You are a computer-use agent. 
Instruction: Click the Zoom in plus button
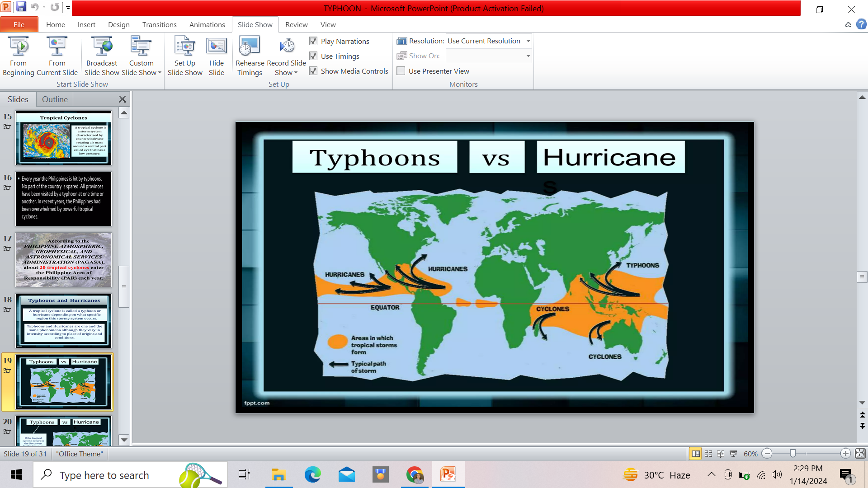click(845, 453)
